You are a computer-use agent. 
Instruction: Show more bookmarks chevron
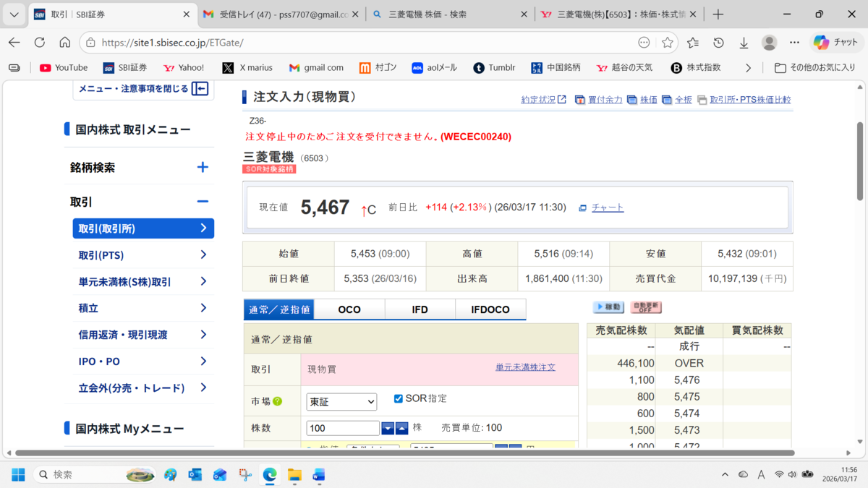point(748,67)
